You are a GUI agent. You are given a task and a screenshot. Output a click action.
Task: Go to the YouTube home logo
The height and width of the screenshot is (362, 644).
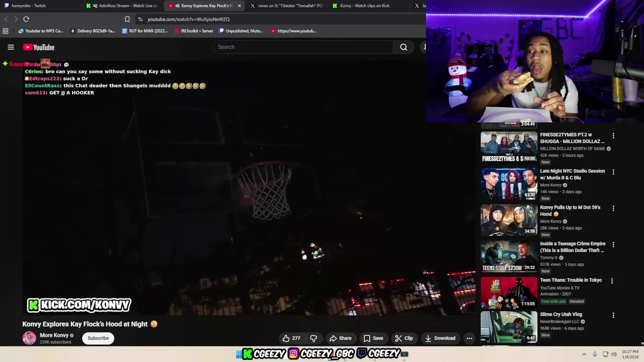click(x=38, y=47)
